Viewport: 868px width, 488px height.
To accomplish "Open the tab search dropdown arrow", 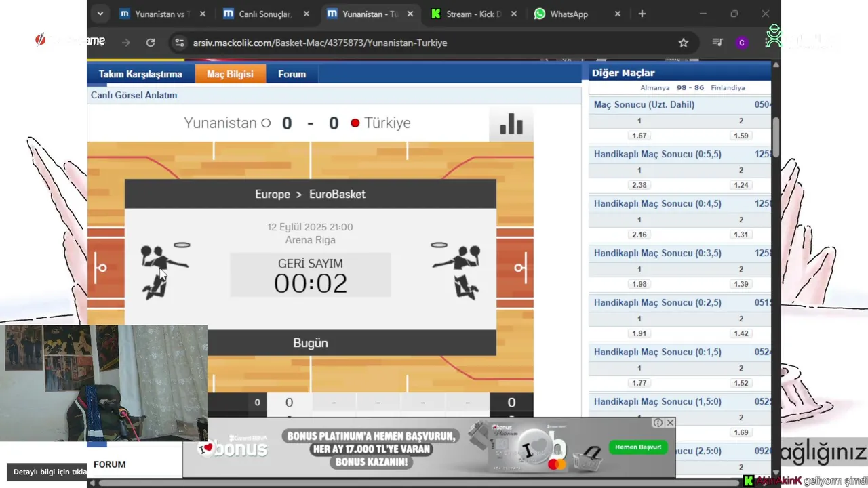I will point(100,14).
